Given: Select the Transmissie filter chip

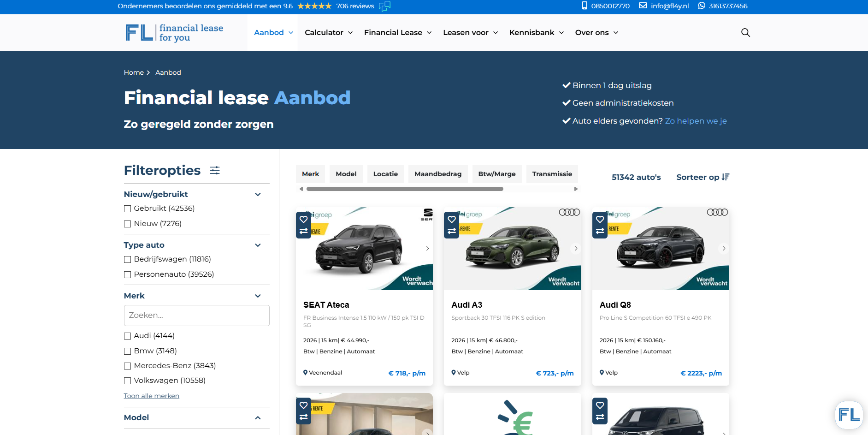Looking at the screenshot, I should (x=552, y=174).
